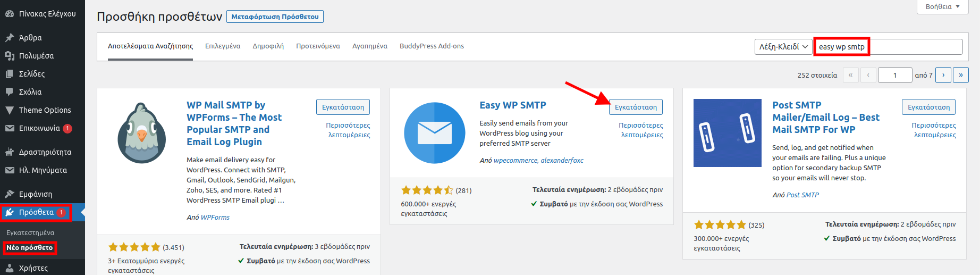Click the pages icon beside Σελίδες
The image size is (980, 275).
coord(10,74)
